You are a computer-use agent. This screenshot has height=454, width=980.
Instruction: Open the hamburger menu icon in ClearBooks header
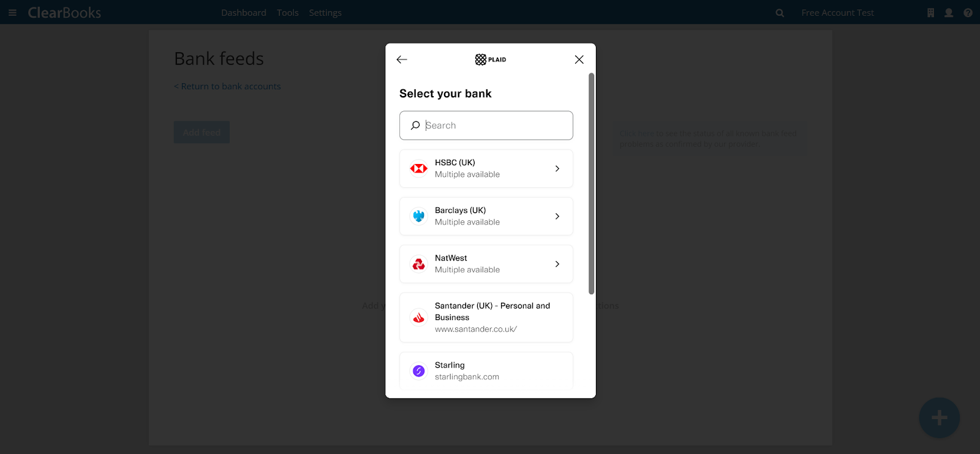point(12,12)
